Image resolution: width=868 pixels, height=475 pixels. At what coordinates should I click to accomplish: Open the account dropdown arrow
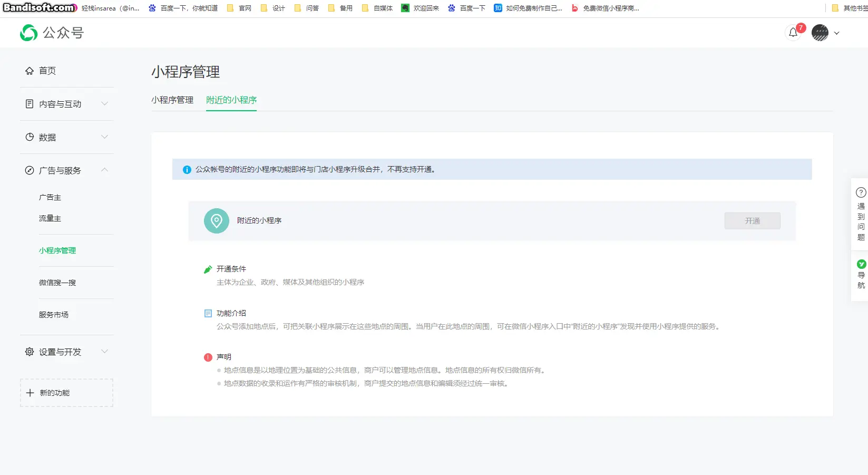(837, 33)
